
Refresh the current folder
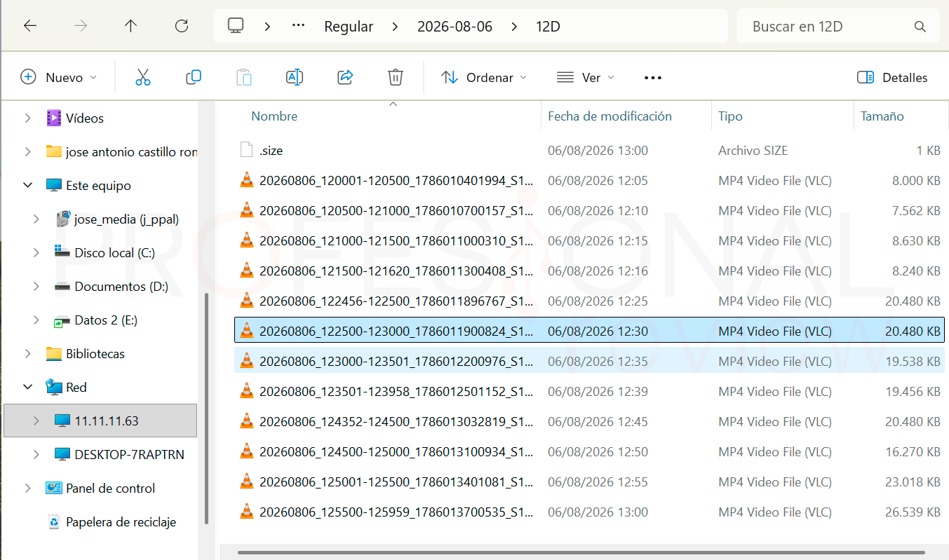[182, 27]
